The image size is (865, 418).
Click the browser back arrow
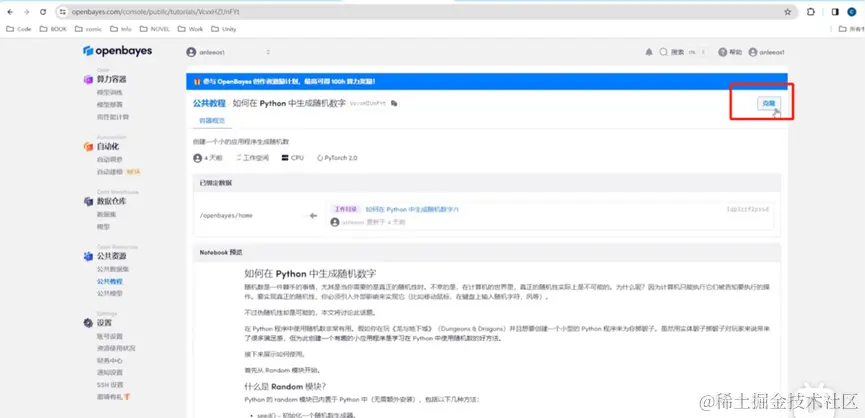(10, 12)
